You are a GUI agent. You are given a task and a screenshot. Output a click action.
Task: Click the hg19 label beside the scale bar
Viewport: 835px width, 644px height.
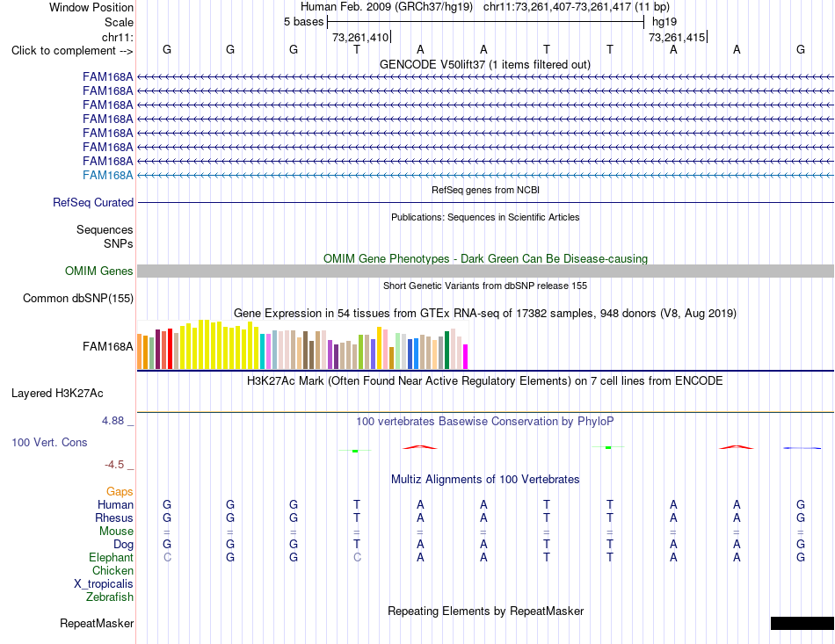[664, 22]
